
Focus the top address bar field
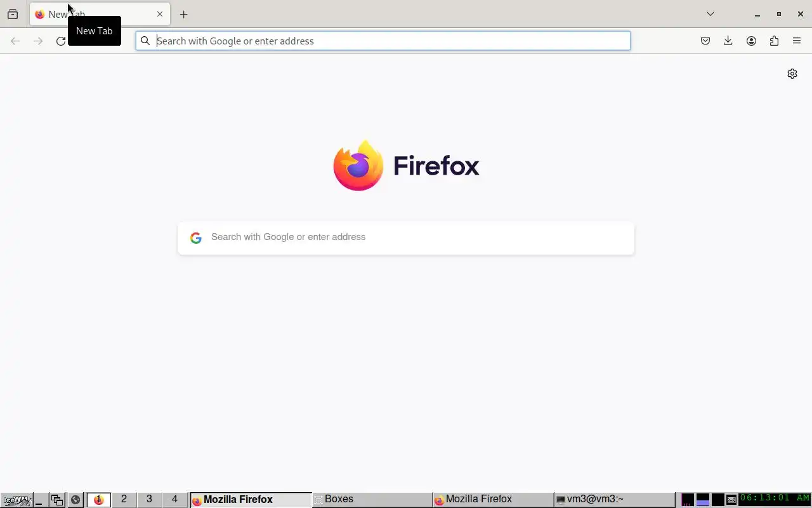click(383, 41)
